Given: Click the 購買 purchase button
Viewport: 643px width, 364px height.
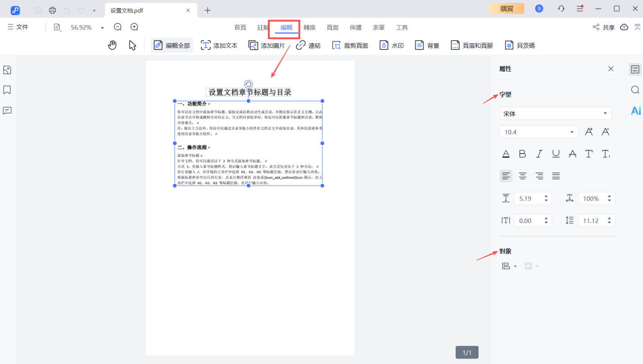Looking at the screenshot, I should point(507,9).
